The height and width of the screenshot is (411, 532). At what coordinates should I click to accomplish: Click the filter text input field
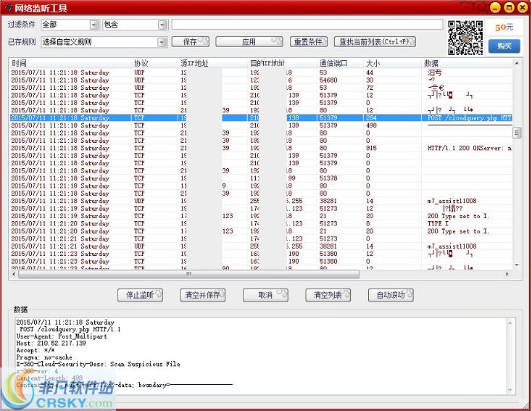coord(307,25)
